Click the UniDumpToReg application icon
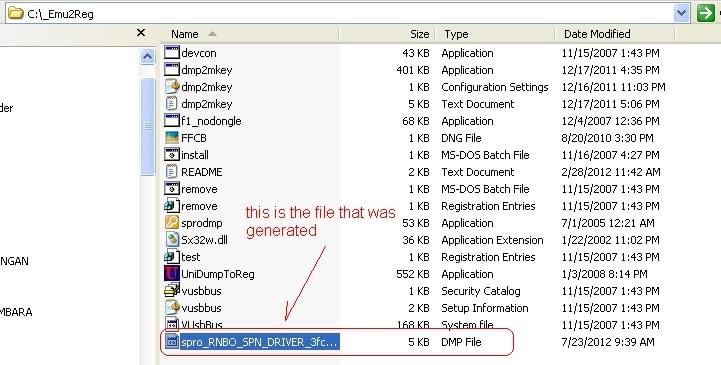Screen dimensions: 721x365 [x=172, y=274]
